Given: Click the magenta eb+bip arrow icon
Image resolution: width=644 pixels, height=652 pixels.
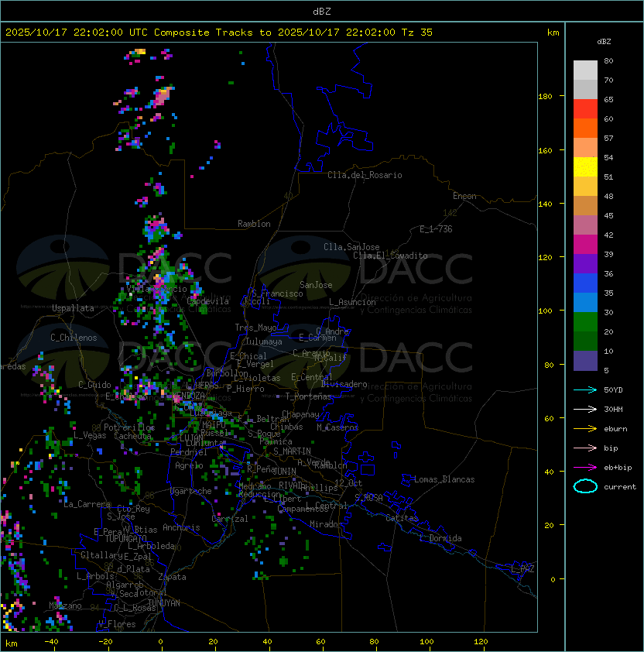Looking at the screenshot, I should point(585,468).
